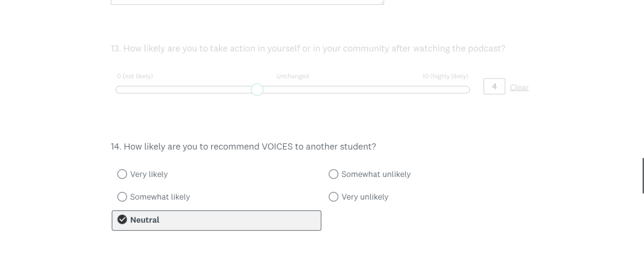Viewport: 644px width, 259px height.
Task: Click the text area resize grip corner
Action: pyautogui.click(x=382, y=3)
